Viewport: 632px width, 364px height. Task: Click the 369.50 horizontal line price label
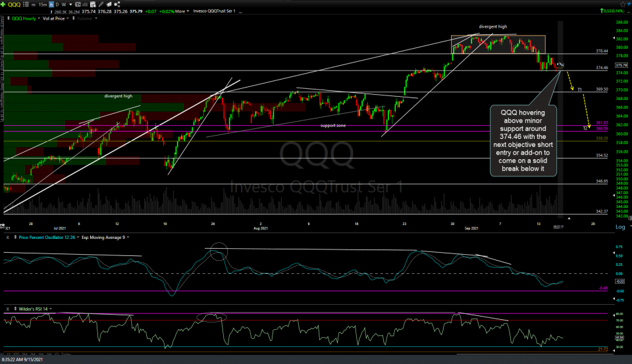pos(602,90)
